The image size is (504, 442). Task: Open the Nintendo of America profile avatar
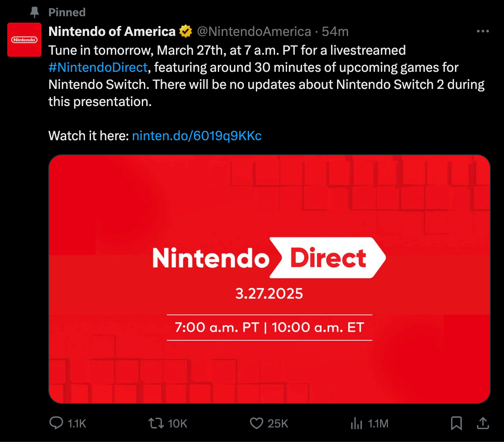click(x=24, y=40)
